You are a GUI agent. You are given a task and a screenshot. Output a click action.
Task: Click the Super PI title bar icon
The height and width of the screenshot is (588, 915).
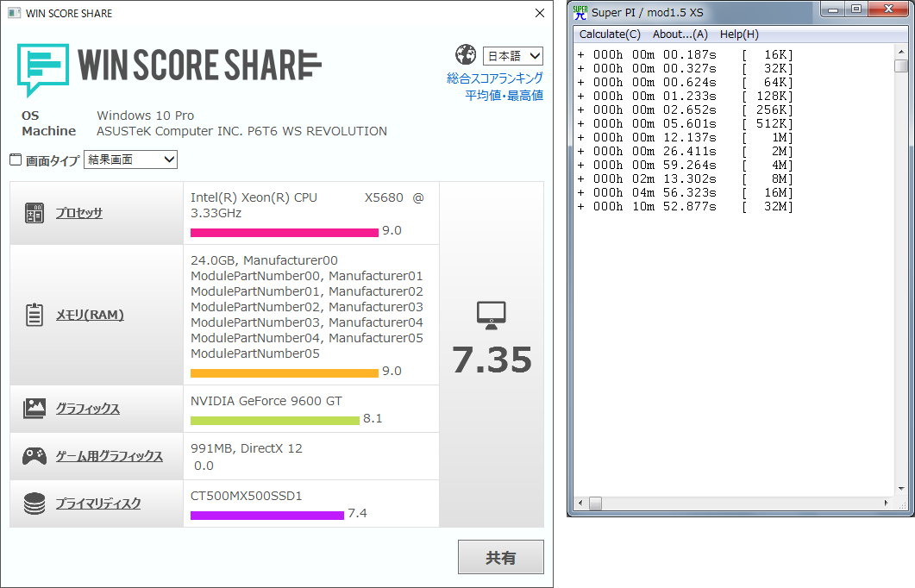click(580, 12)
